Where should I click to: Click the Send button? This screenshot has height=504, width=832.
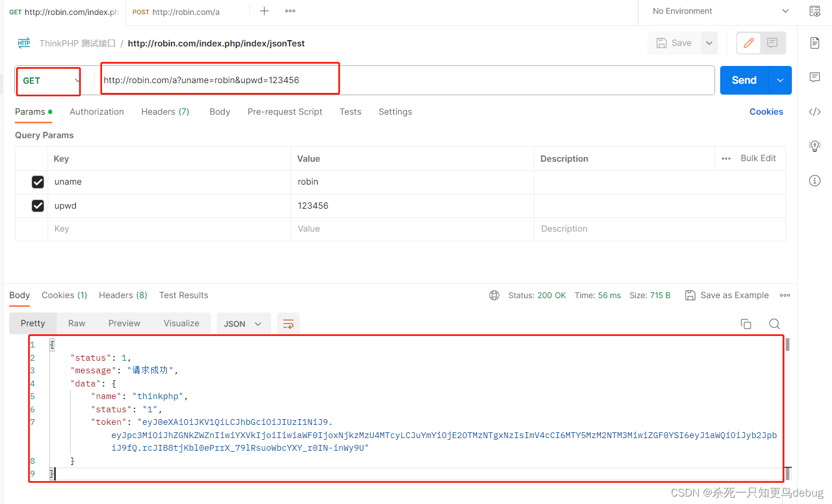[743, 80]
